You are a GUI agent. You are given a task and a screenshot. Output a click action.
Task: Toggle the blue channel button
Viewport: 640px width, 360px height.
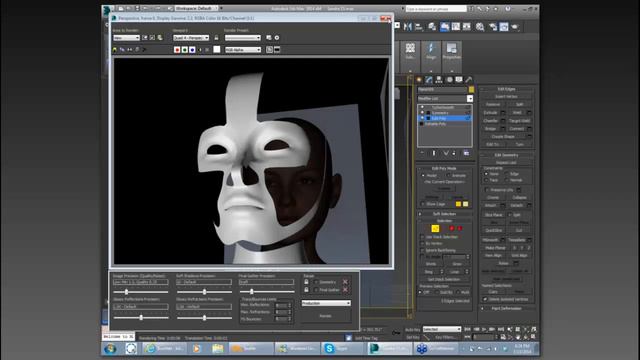pyautogui.click(x=192, y=50)
